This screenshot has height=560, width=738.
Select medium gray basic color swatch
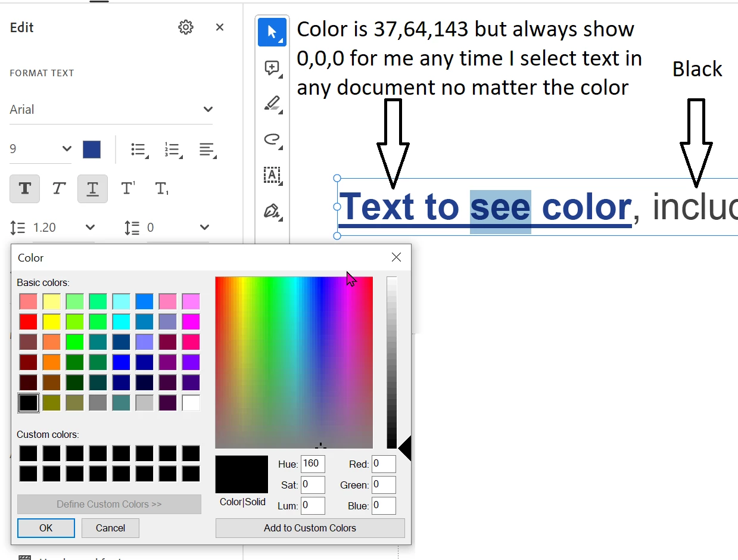point(98,403)
